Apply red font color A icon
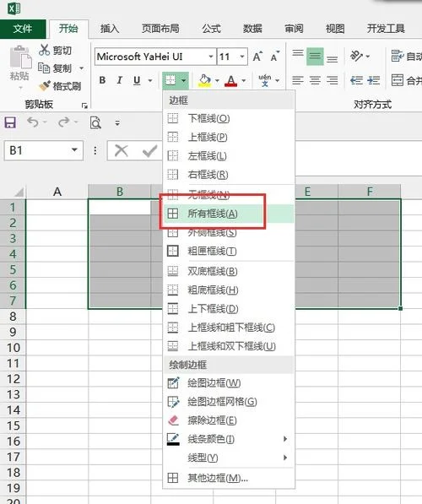 (231, 80)
